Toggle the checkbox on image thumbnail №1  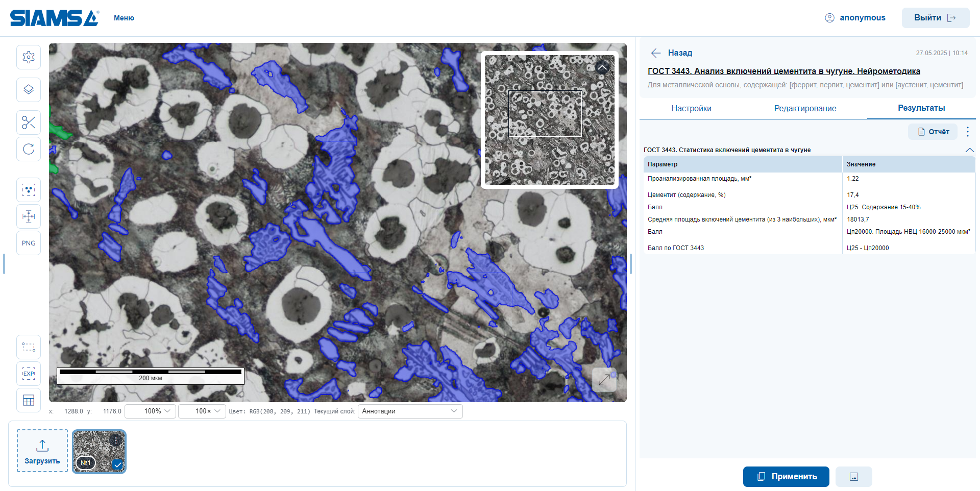(117, 464)
